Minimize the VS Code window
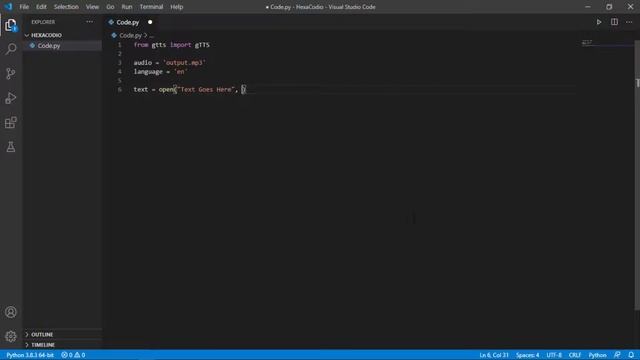640x360 pixels. [588, 7]
